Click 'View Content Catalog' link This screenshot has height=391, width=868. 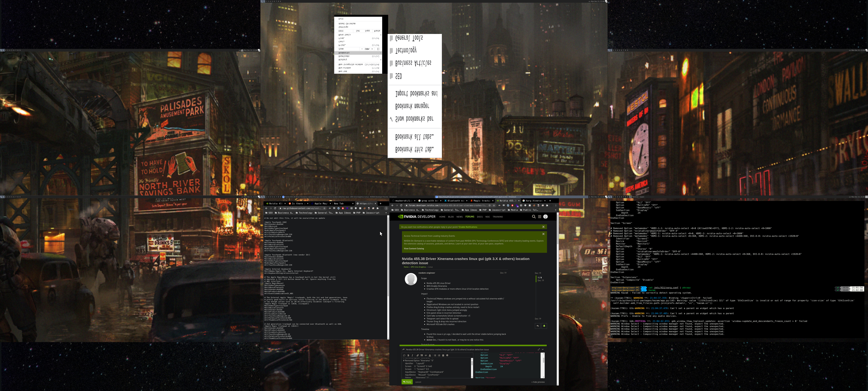[x=414, y=249]
